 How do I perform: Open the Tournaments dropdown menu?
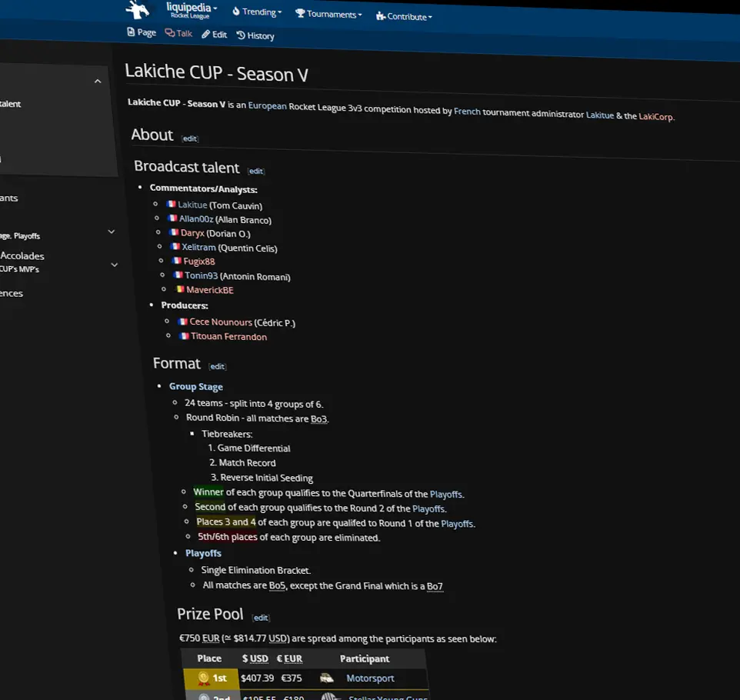click(328, 14)
